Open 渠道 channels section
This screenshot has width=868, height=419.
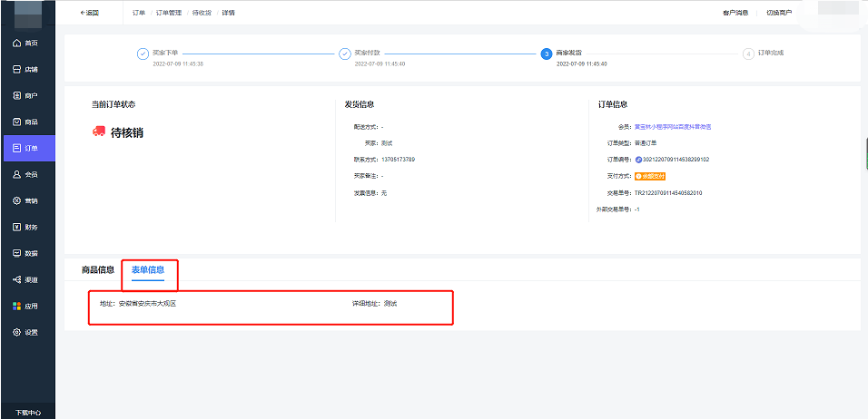[26, 279]
